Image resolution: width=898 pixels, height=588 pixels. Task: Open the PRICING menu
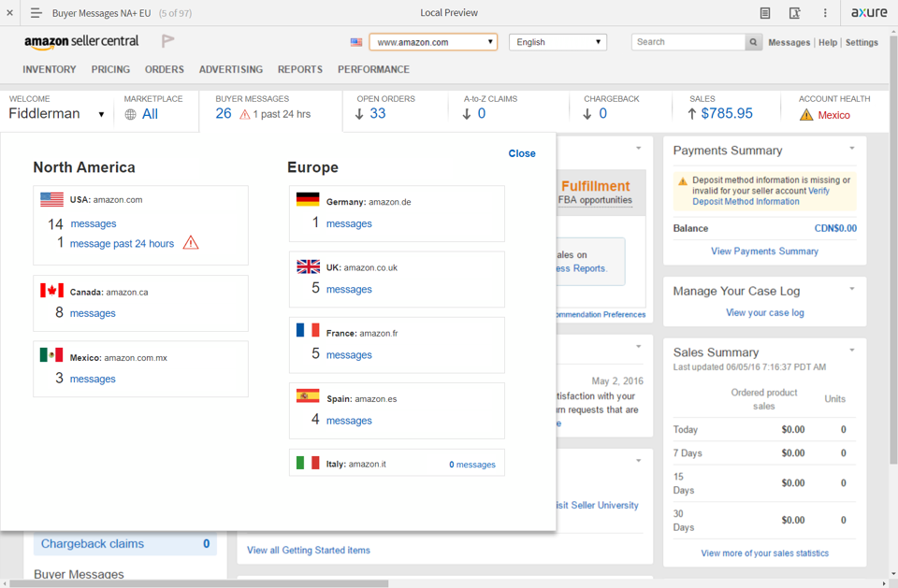(x=110, y=69)
